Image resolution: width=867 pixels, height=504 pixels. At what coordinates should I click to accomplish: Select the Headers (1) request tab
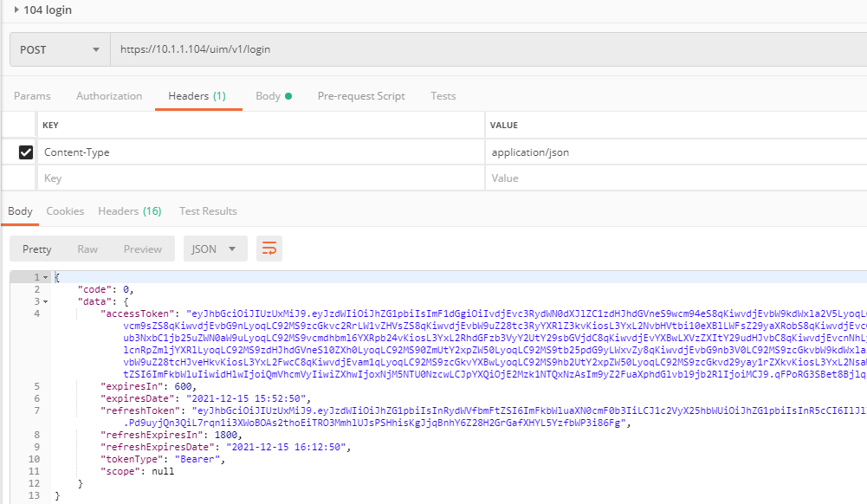point(197,95)
